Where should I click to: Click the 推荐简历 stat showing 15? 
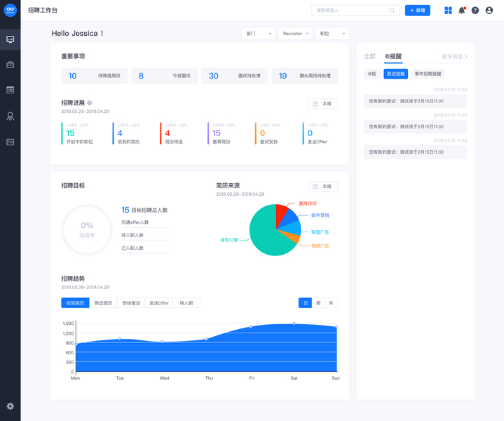[x=221, y=133]
